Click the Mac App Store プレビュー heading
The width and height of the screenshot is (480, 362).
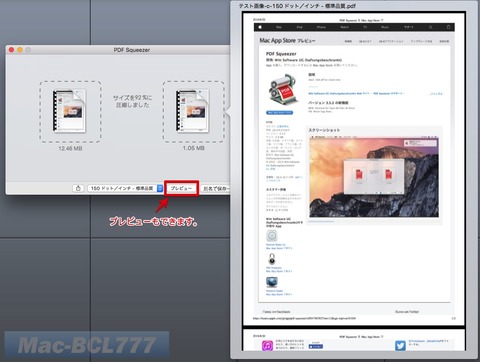point(287,41)
